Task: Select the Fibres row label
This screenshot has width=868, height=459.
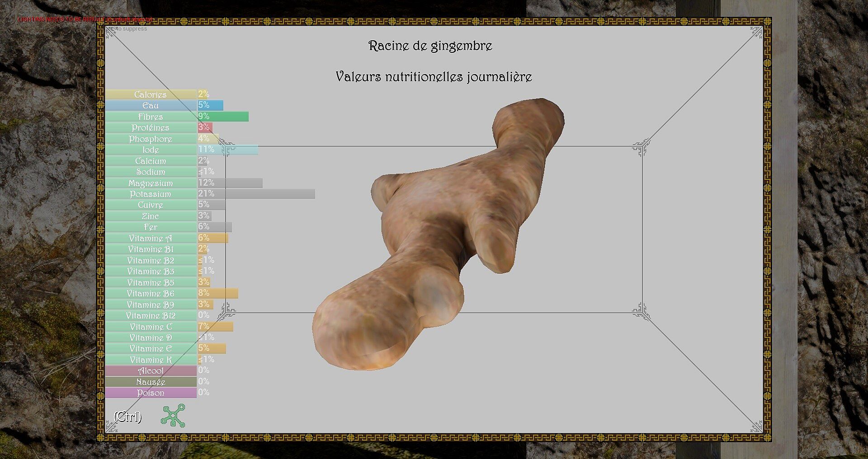Action: point(151,117)
